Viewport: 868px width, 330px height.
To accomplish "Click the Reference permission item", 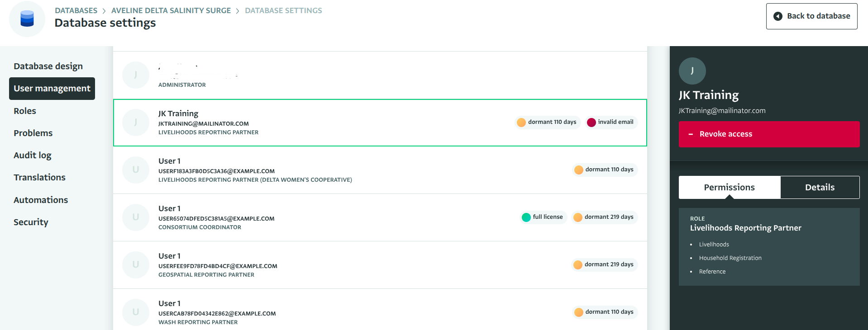I will click(x=712, y=272).
